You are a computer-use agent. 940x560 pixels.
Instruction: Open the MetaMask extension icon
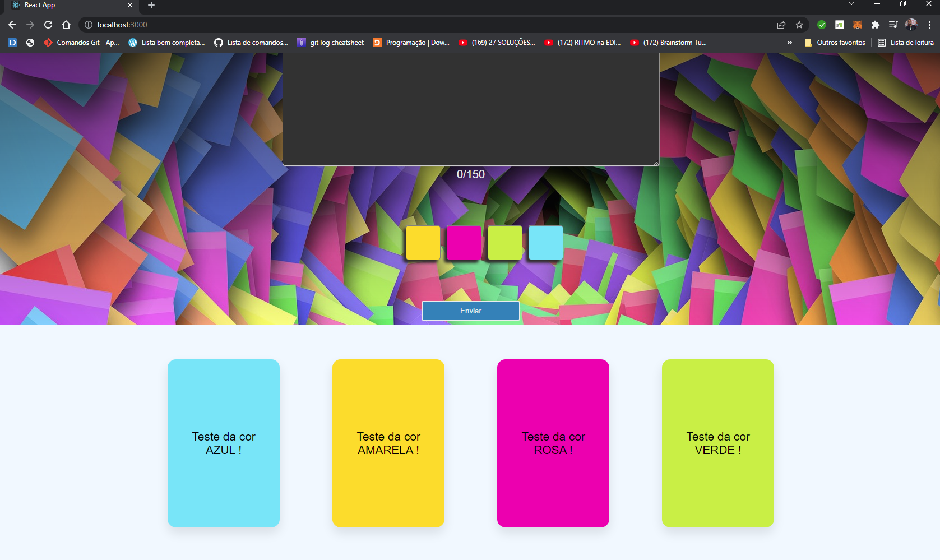(x=857, y=25)
